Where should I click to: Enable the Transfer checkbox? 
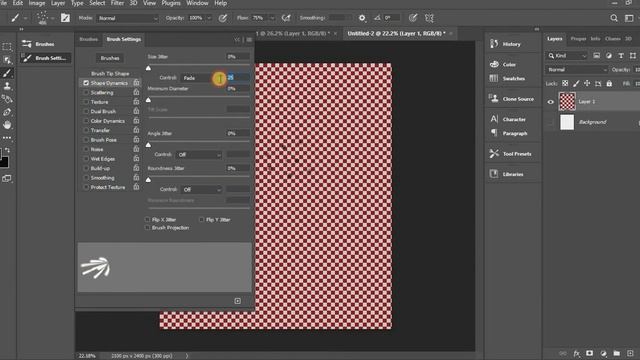click(86, 130)
